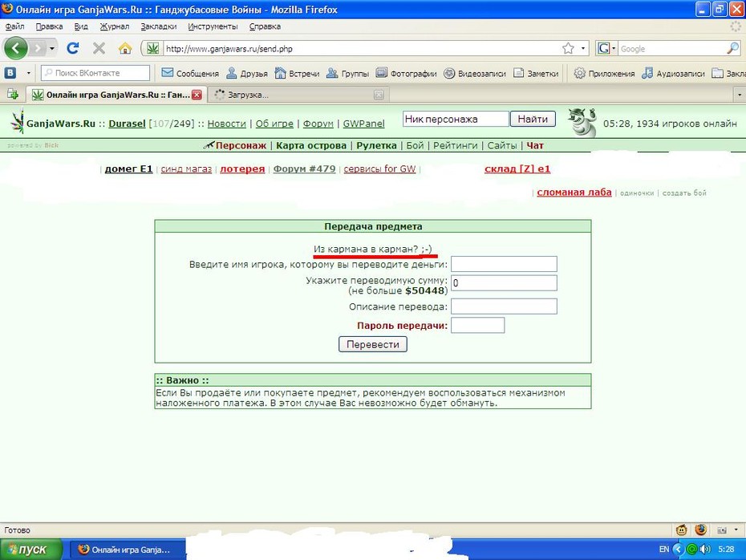Screen dimensions: 746x560
Task: Open a new tab with plus icon
Action: click(x=12, y=95)
